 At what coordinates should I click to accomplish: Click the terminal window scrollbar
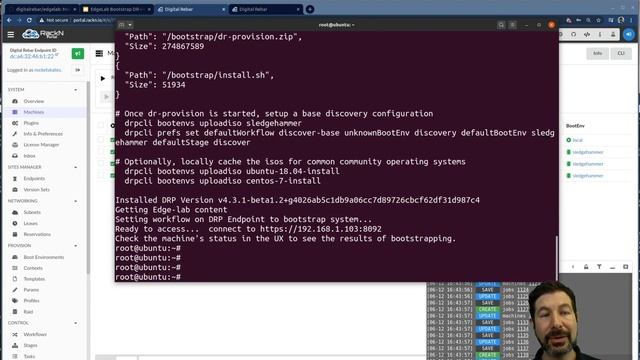556,257
